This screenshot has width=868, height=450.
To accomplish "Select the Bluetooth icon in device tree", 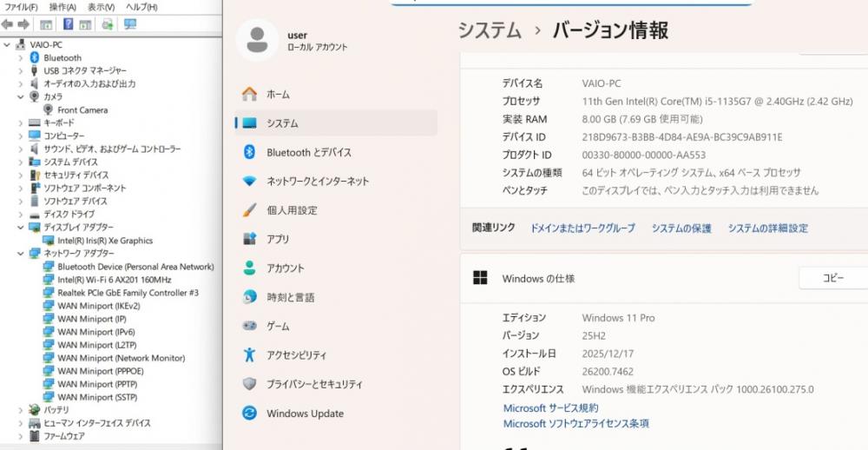I will pyautogui.click(x=35, y=57).
